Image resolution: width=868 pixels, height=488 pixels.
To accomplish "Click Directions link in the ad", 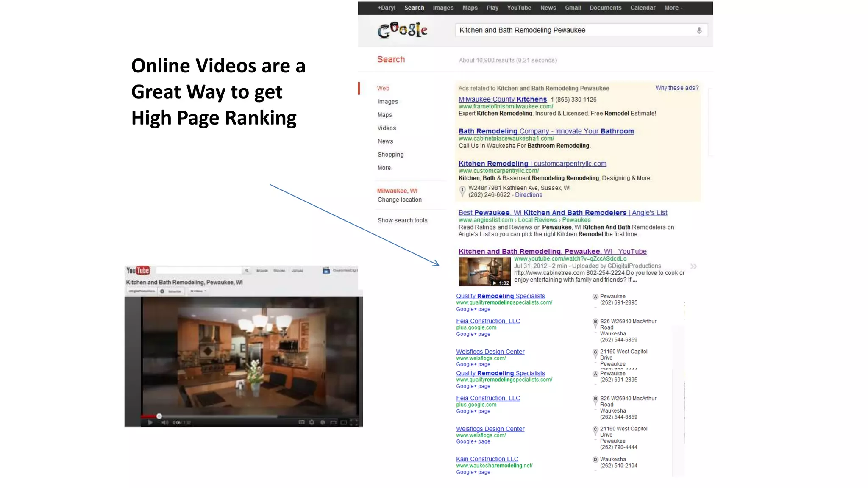I will point(529,195).
